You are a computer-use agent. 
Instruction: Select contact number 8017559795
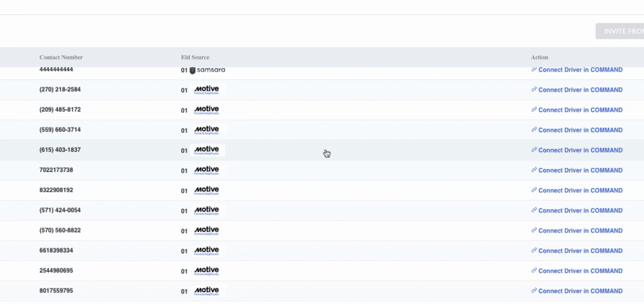(56, 291)
